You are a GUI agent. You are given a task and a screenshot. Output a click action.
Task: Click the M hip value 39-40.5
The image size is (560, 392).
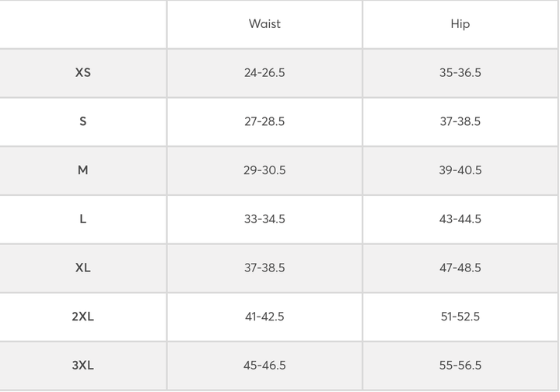pyautogui.click(x=460, y=170)
